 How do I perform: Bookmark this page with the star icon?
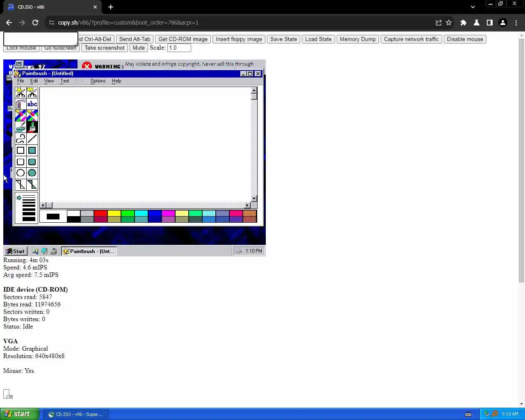coord(449,23)
